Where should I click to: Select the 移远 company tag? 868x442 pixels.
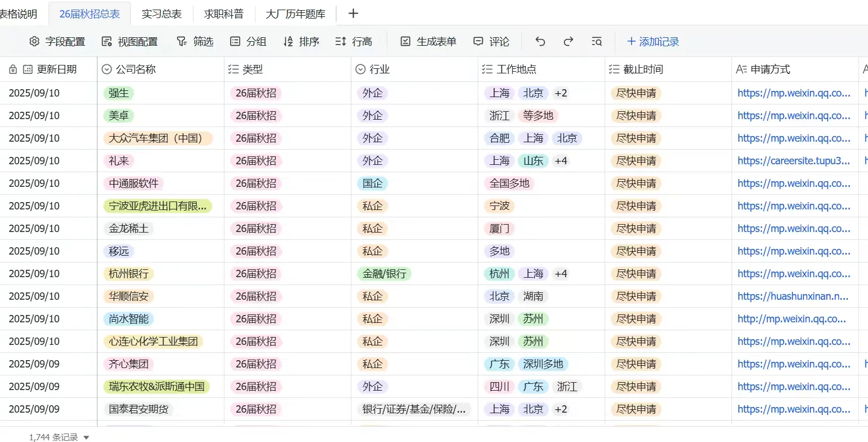click(119, 251)
